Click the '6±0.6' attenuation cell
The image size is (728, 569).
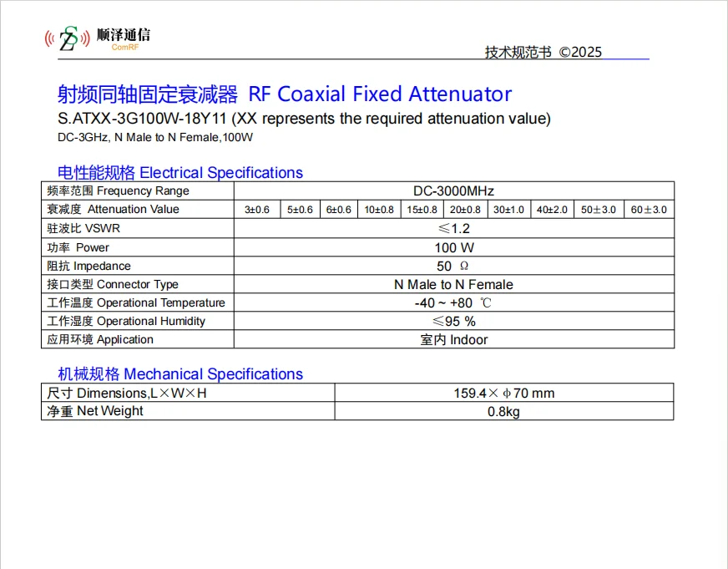pos(338,210)
